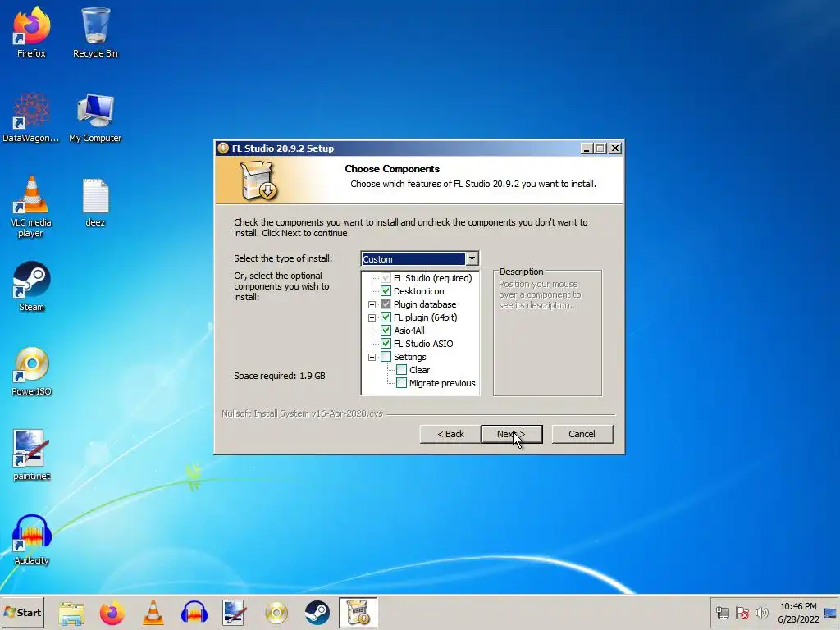This screenshot has height=630, width=840.
Task: Open the Firefox desktop shortcut
Action: tap(31, 32)
